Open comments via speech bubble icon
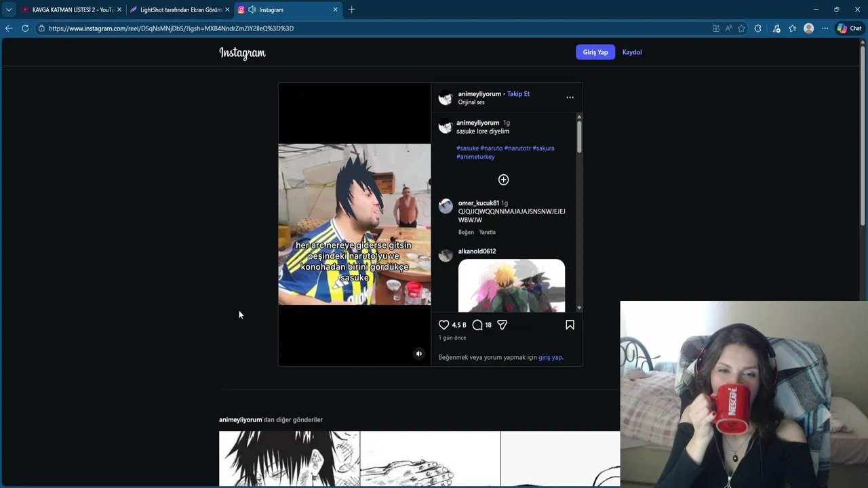Viewport: 868px width, 488px height. [477, 325]
